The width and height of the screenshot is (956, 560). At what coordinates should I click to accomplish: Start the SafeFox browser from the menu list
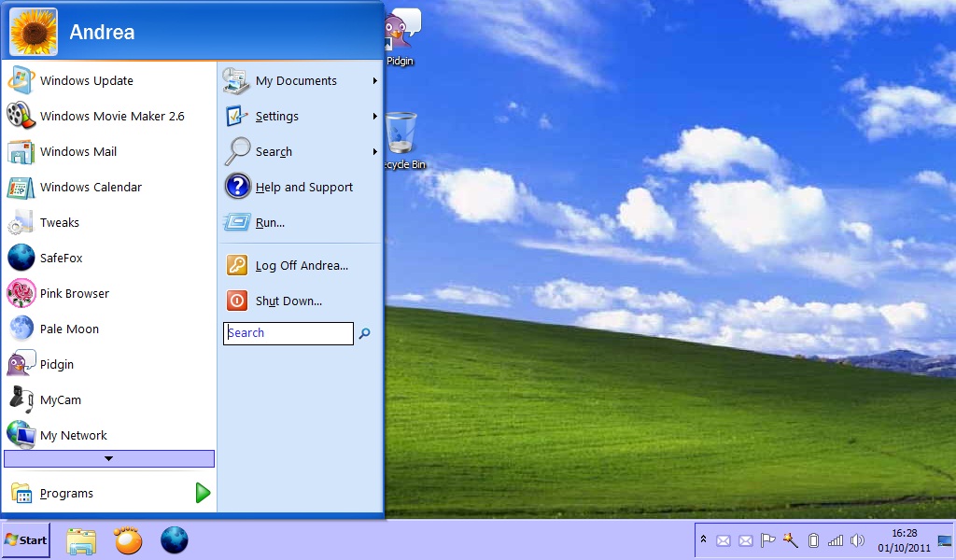tap(109, 258)
